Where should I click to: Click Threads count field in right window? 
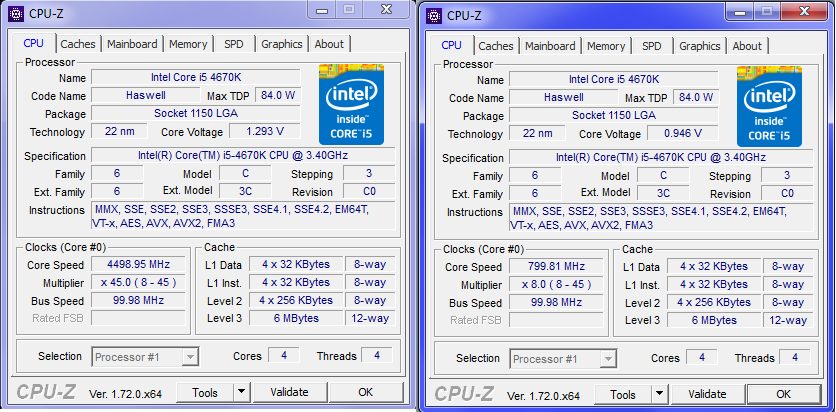tap(795, 358)
